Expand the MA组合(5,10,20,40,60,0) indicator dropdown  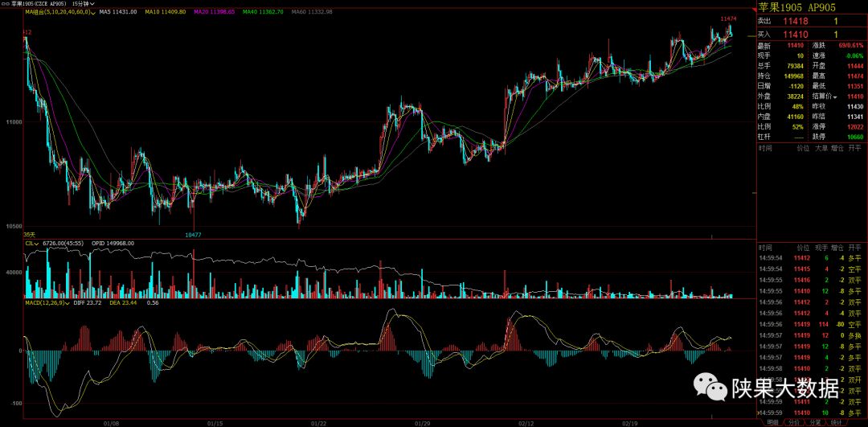pyautogui.click(x=59, y=11)
